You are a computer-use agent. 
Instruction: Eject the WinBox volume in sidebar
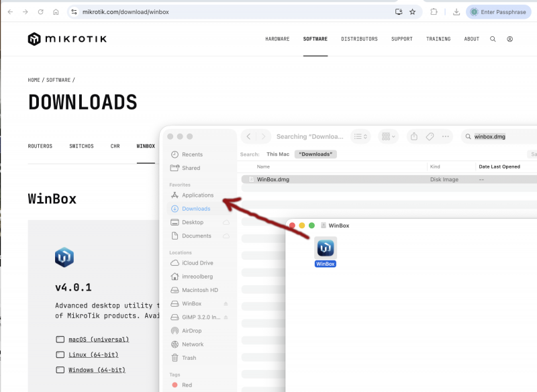(x=226, y=303)
